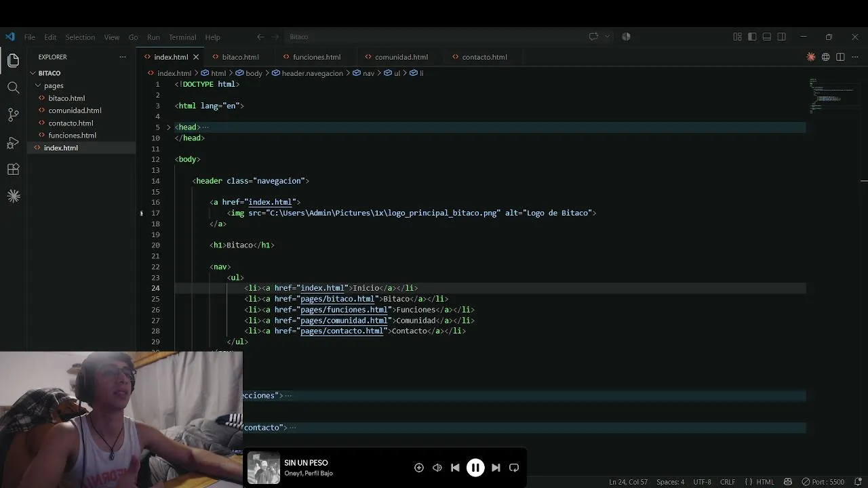
Task: Open the Run menu
Action: [x=153, y=37]
